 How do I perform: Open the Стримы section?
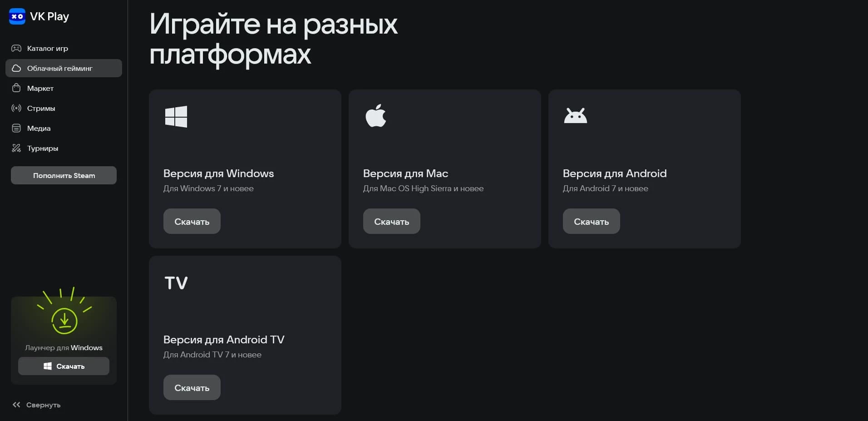pyautogui.click(x=41, y=108)
